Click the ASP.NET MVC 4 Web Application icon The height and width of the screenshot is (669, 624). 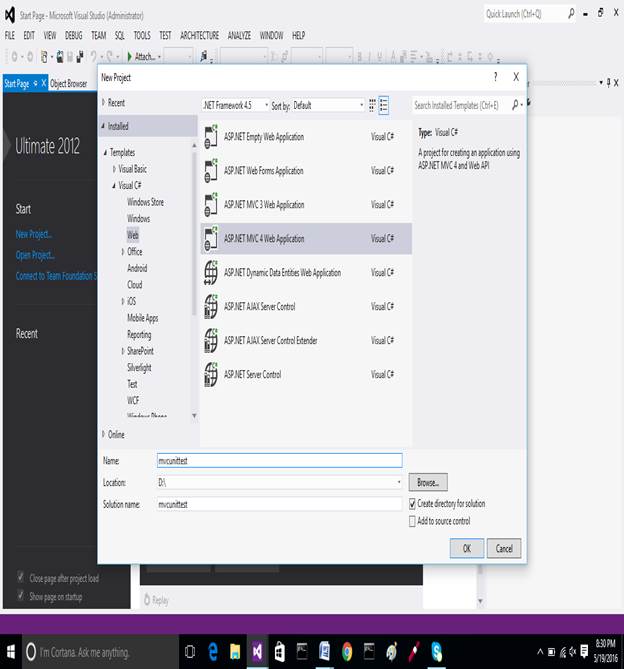click(x=211, y=239)
